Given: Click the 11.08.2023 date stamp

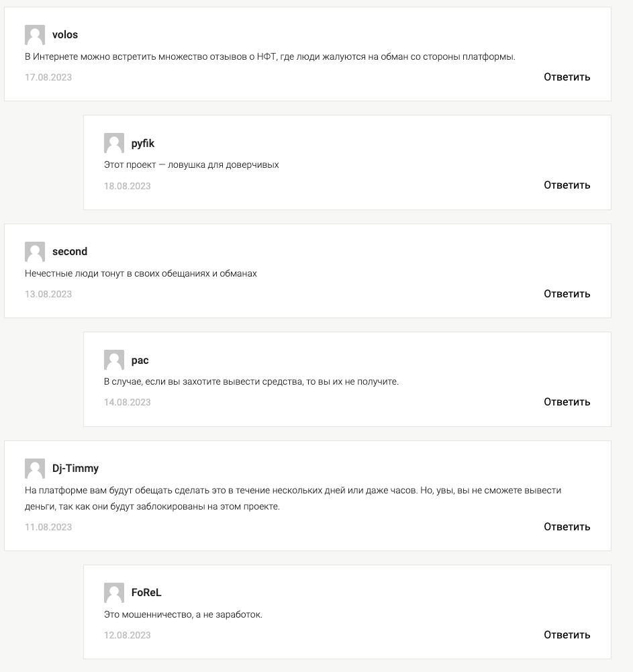Looking at the screenshot, I should click(x=48, y=527).
